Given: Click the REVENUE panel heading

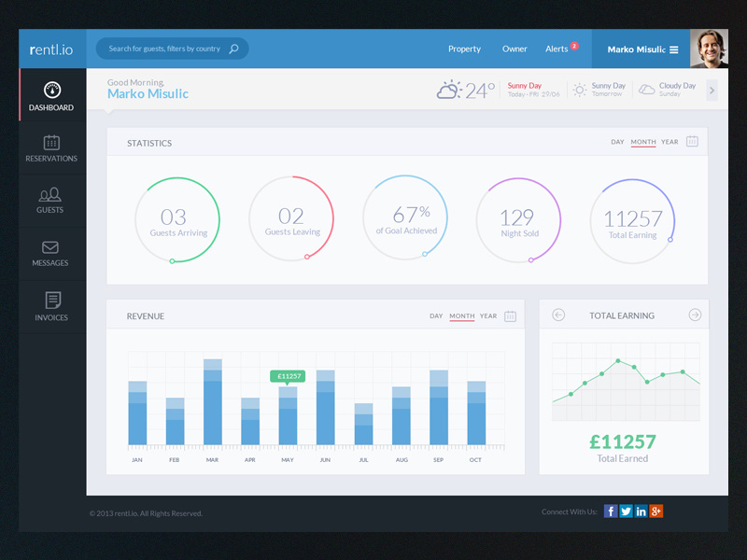Looking at the screenshot, I should point(146,316).
